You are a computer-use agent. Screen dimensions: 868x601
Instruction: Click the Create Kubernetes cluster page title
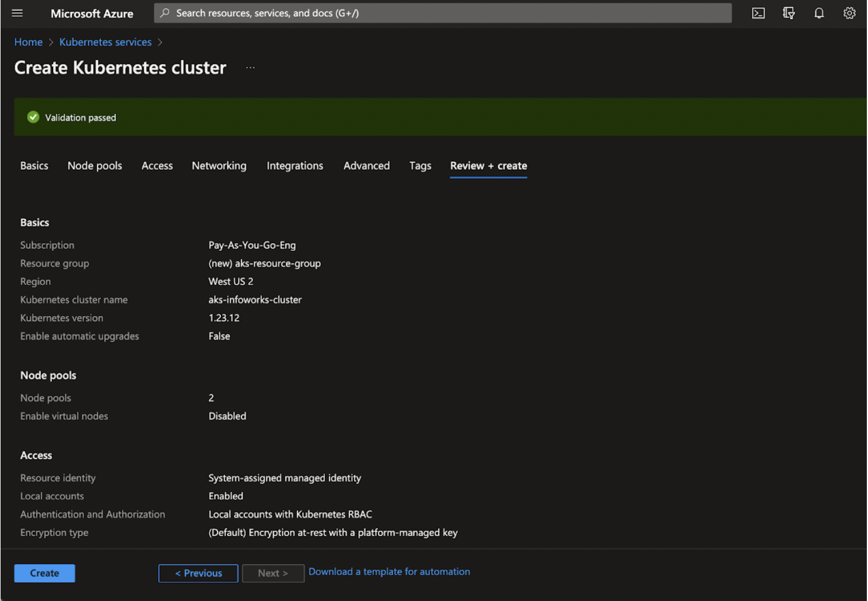point(120,68)
